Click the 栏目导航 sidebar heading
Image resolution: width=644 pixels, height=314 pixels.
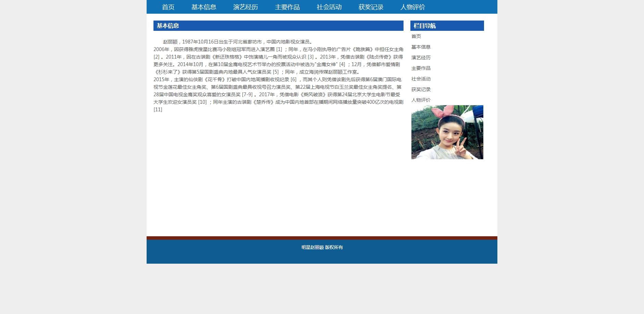point(424,26)
